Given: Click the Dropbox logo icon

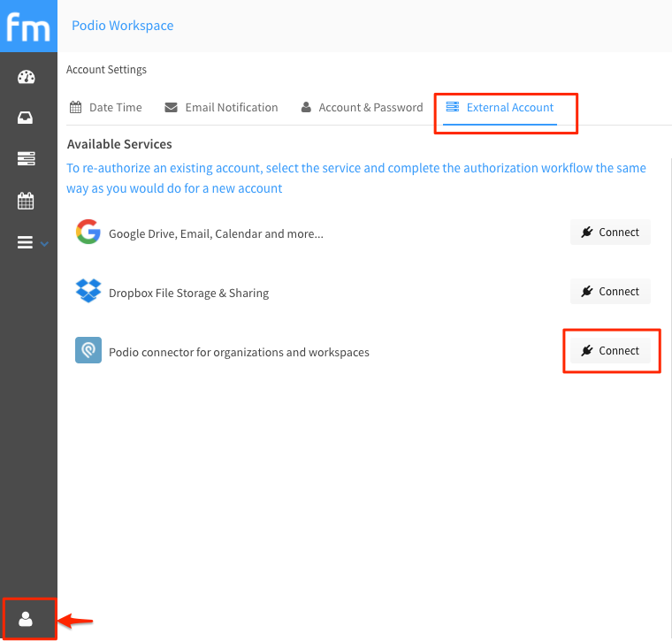Looking at the screenshot, I should (x=88, y=291).
